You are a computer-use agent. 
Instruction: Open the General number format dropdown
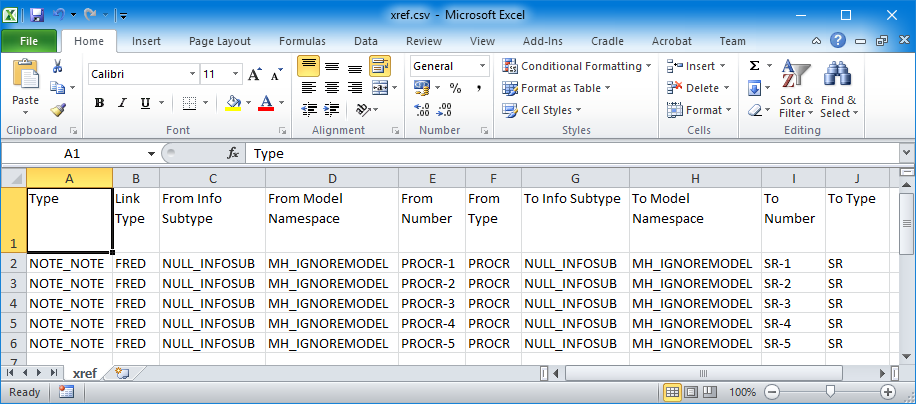483,66
